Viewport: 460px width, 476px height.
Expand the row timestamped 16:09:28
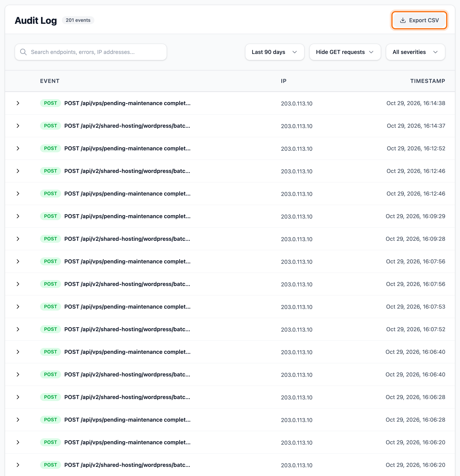(18, 239)
